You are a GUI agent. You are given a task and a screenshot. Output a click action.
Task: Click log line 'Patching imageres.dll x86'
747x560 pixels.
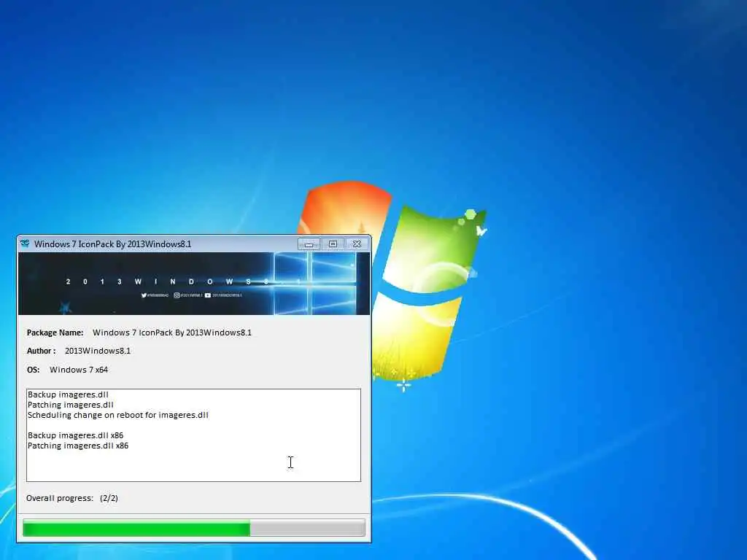[78, 446]
